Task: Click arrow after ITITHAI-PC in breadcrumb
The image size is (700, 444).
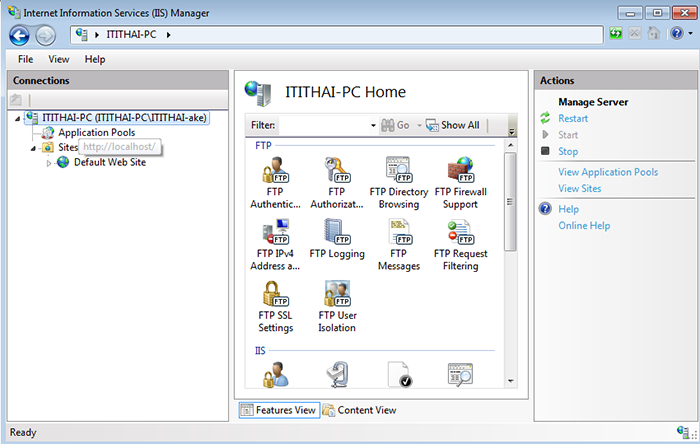Action: coord(168,35)
